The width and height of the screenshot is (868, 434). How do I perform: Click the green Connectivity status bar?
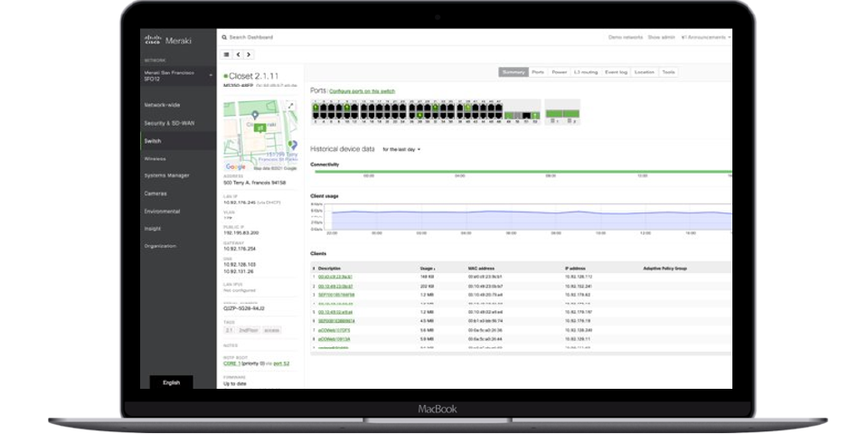click(520, 171)
